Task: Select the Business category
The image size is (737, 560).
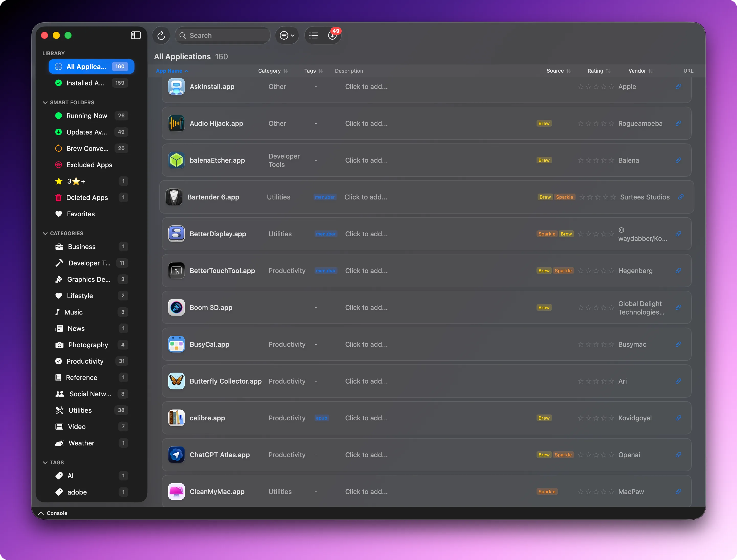Action: [x=91, y=247]
